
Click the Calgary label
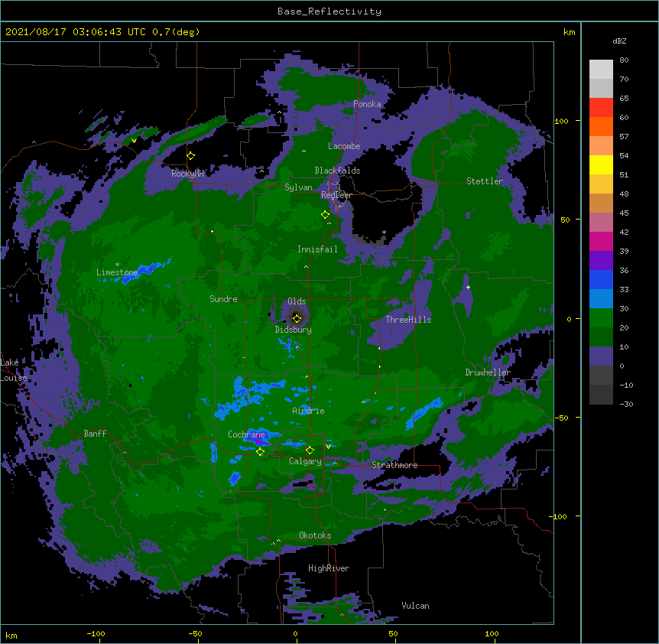click(x=305, y=461)
